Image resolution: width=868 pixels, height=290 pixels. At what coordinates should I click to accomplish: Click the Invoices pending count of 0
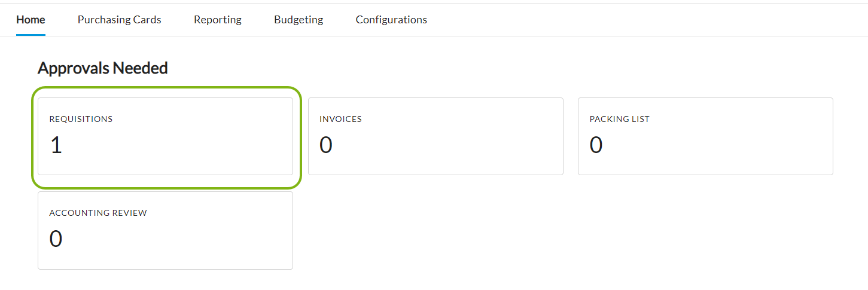[x=326, y=145]
